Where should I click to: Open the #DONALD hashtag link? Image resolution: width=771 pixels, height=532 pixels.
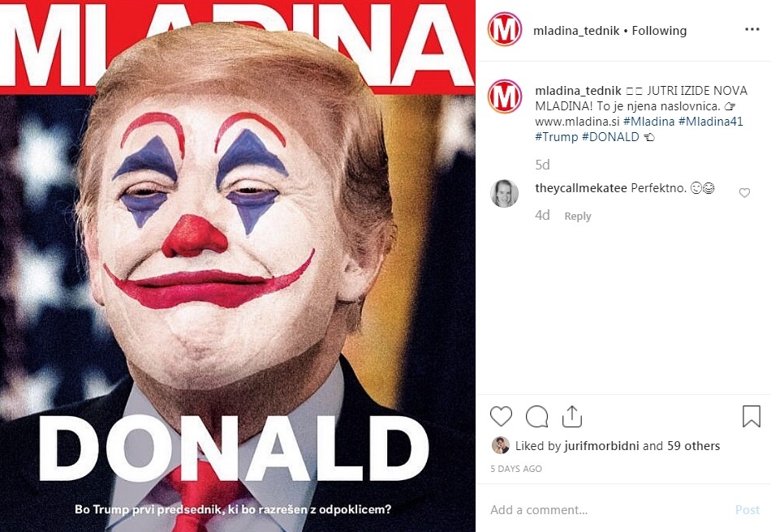tap(610, 137)
